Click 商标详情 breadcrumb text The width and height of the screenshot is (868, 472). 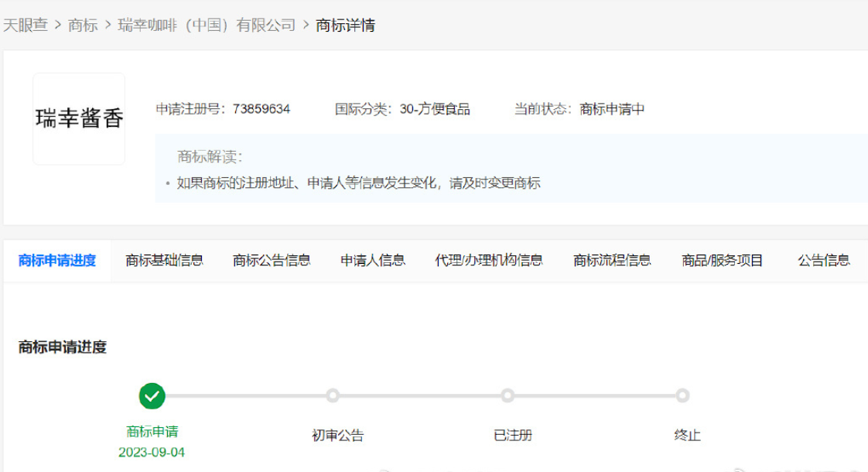(346, 26)
